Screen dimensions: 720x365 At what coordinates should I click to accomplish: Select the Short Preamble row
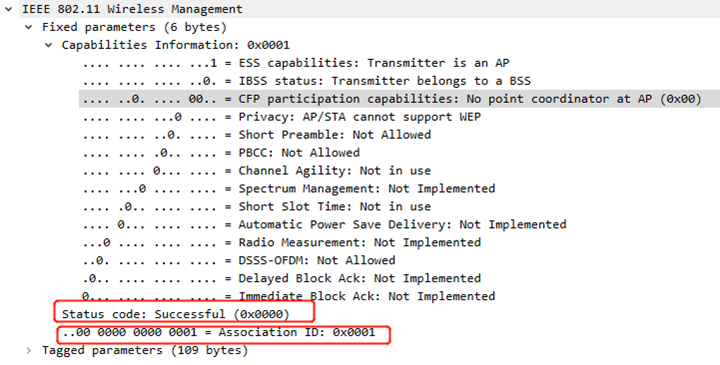pyautogui.click(x=257, y=135)
